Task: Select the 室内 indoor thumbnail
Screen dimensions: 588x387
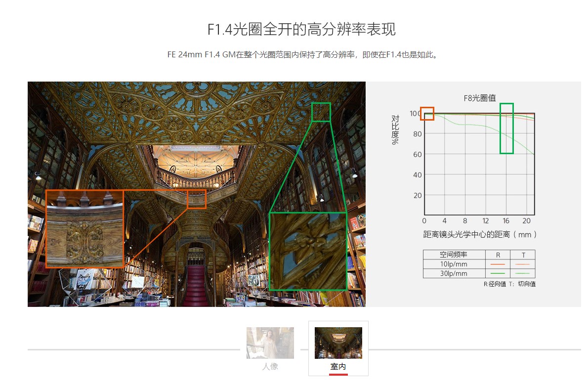Action: pyautogui.click(x=338, y=343)
